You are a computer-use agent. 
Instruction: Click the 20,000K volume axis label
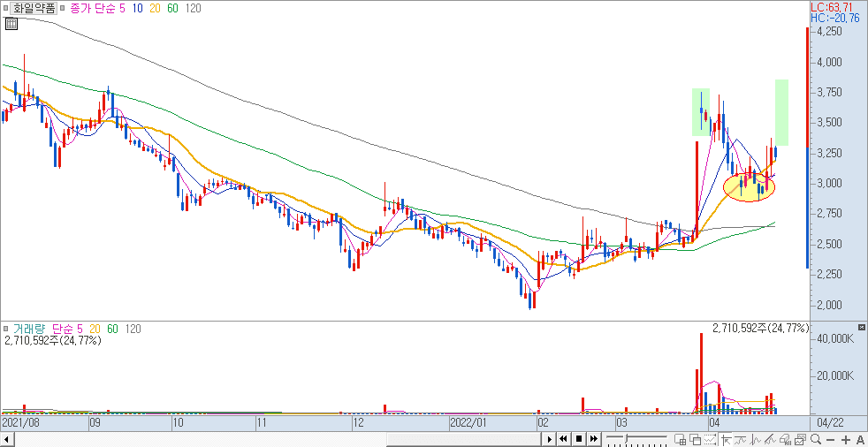coord(834,376)
